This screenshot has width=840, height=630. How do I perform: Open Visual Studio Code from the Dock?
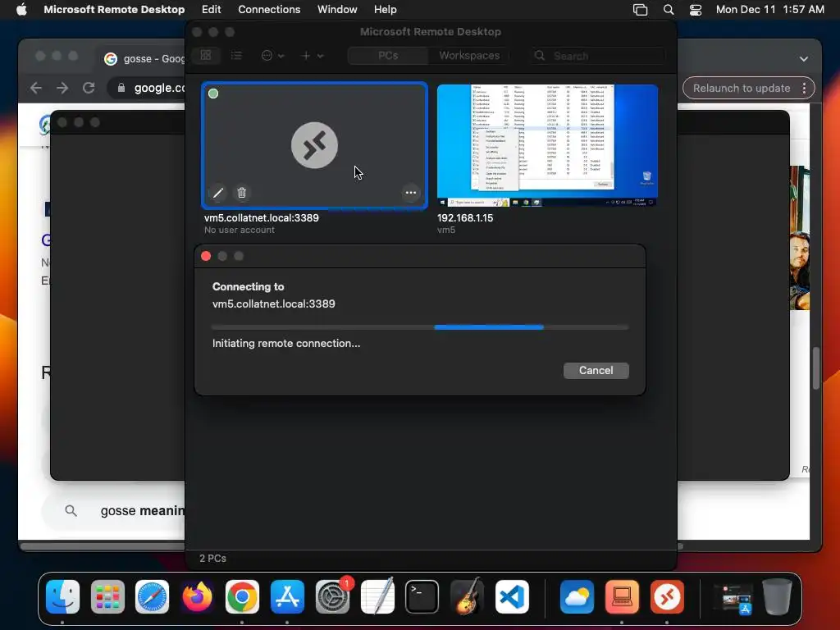tap(512, 596)
